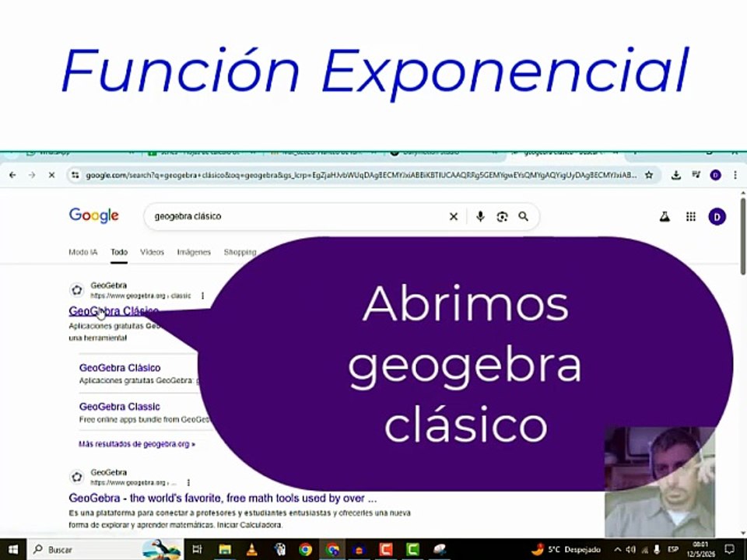The height and width of the screenshot is (560, 747).
Task: Open GeoGebra Clásico sub-result link
Action: pyautogui.click(x=120, y=368)
